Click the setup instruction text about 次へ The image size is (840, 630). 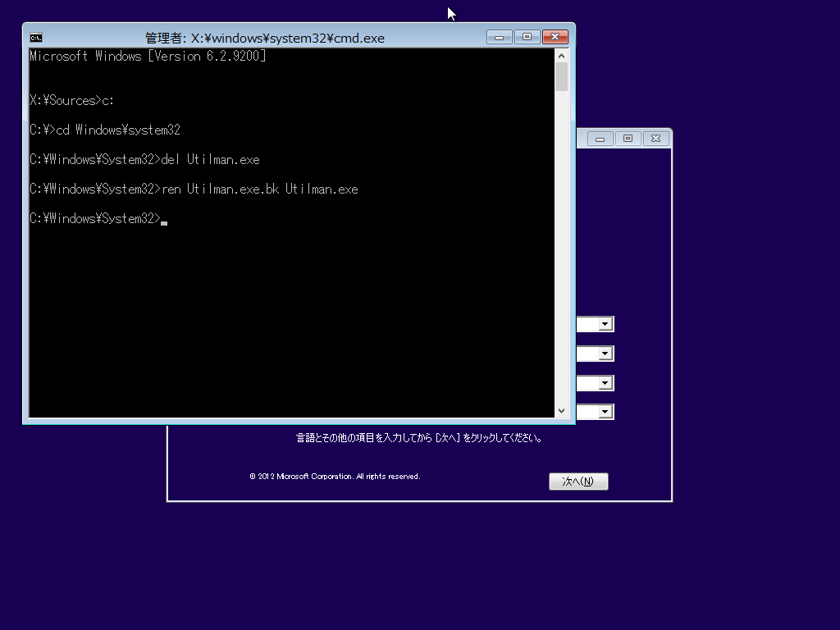point(419,438)
